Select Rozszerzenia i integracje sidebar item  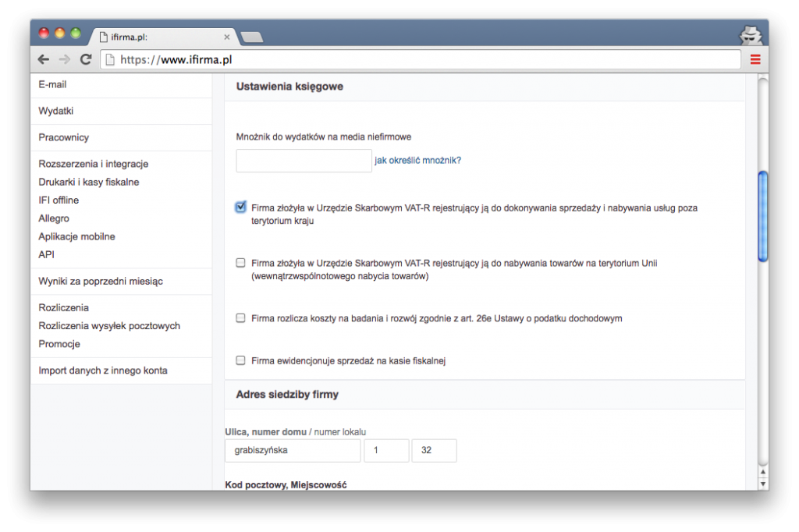click(x=94, y=164)
